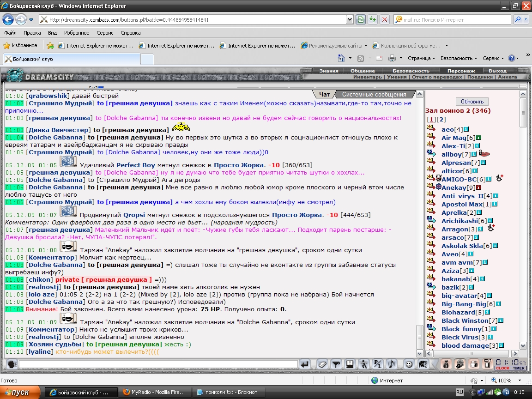Expand the address bar URL dropdown
532x399 pixels.
pyautogui.click(x=350, y=20)
